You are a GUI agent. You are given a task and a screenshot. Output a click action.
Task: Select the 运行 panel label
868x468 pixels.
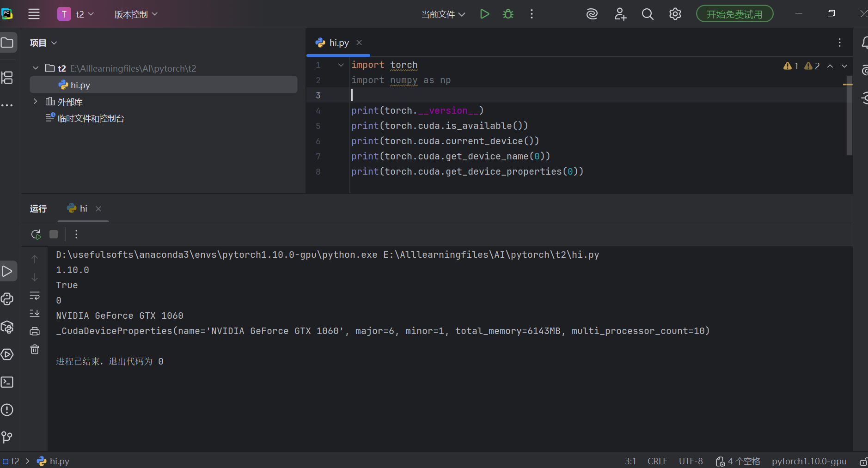click(38, 208)
